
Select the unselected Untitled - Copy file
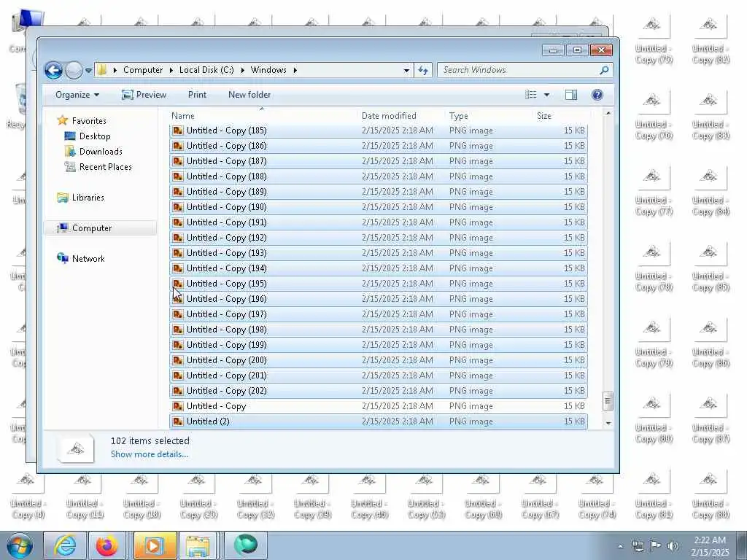[x=379, y=406]
